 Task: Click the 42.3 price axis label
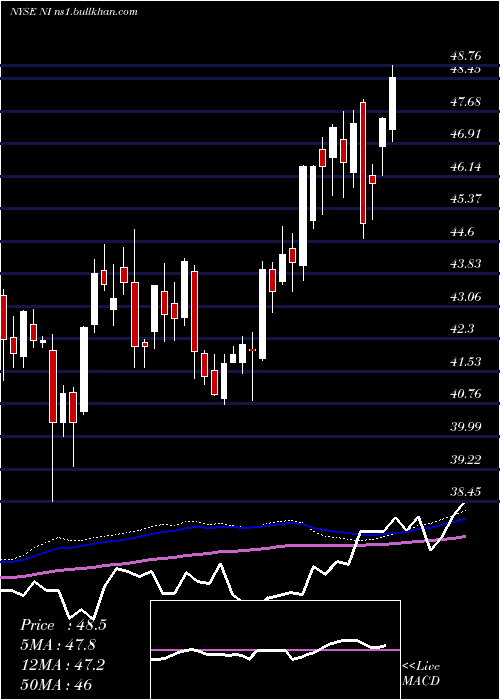pyautogui.click(x=463, y=329)
